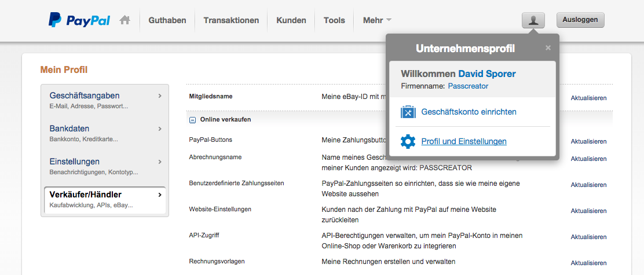
Task: Click the text "Meine Rechnungen erstellen und verwalten"
Action: [x=389, y=262]
